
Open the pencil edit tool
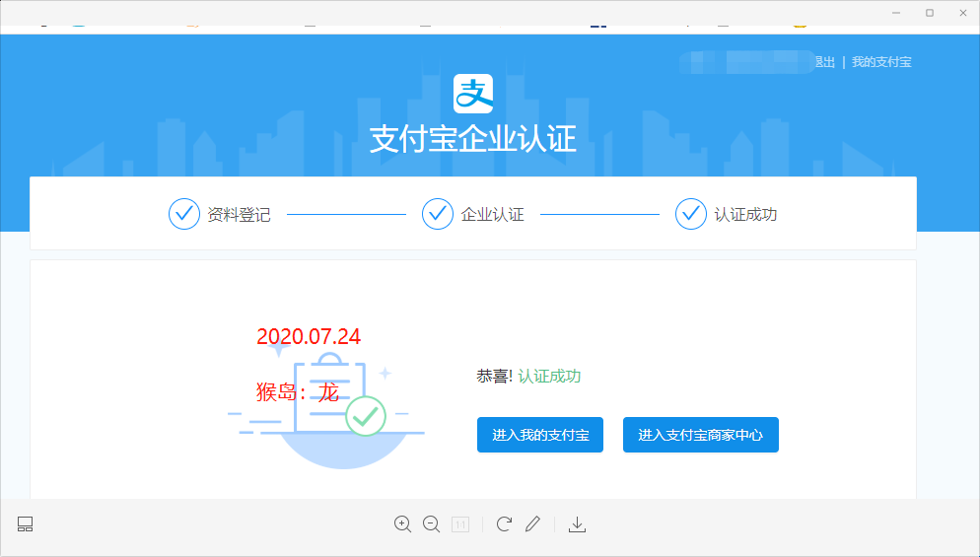(x=532, y=523)
